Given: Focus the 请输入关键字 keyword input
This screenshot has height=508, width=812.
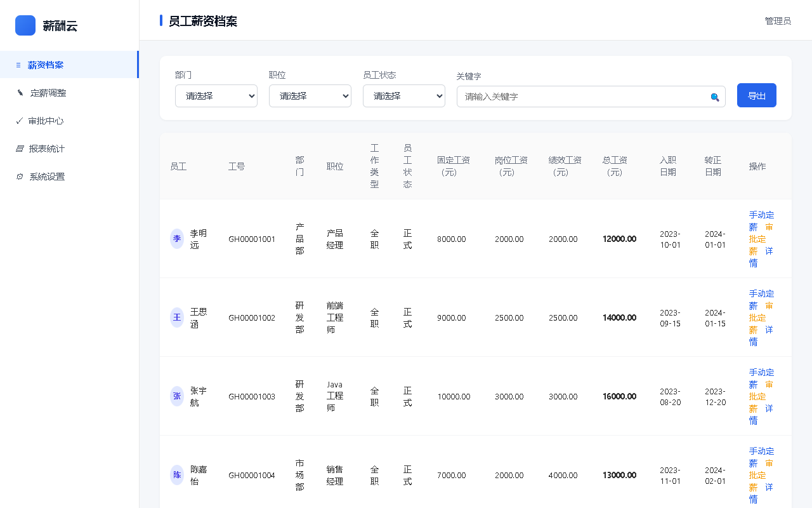Looking at the screenshot, I should [x=591, y=97].
